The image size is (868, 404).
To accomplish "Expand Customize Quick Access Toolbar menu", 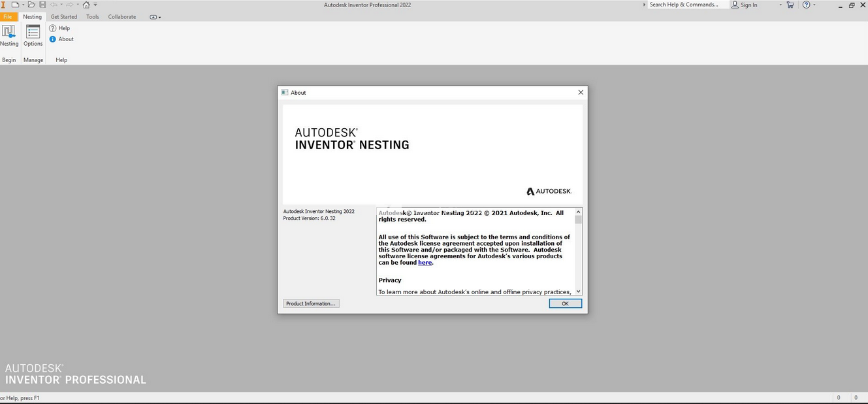I will tap(95, 5).
